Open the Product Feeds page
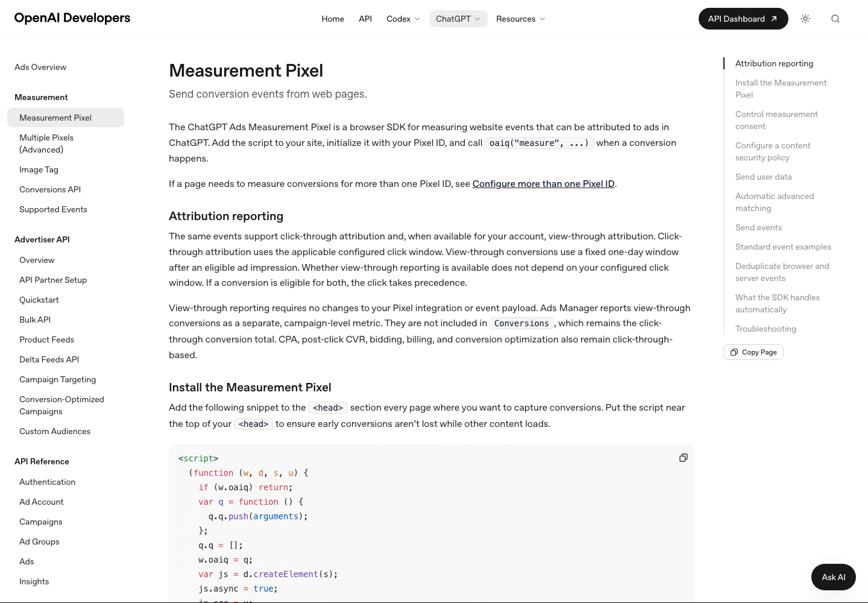 (x=66, y=339)
